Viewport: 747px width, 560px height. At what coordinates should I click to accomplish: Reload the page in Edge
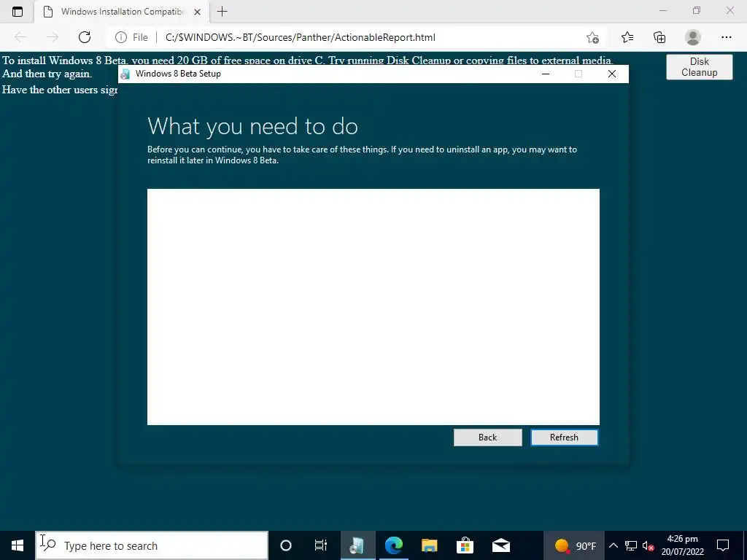[x=85, y=37]
